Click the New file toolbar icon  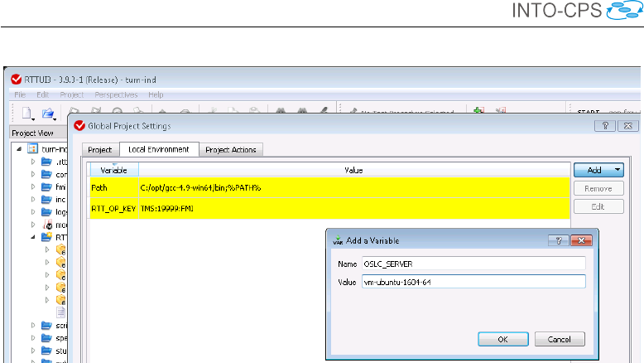pyautogui.click(x=26, y=113)
